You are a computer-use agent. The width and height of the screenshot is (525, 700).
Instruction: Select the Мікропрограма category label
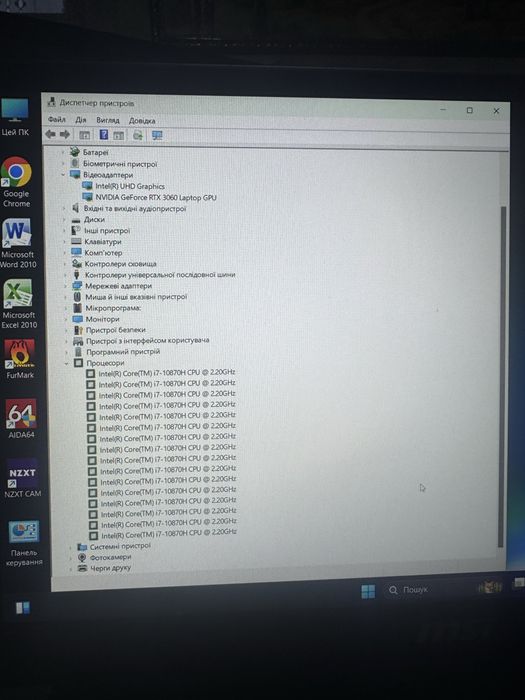(x=113, y=308)
